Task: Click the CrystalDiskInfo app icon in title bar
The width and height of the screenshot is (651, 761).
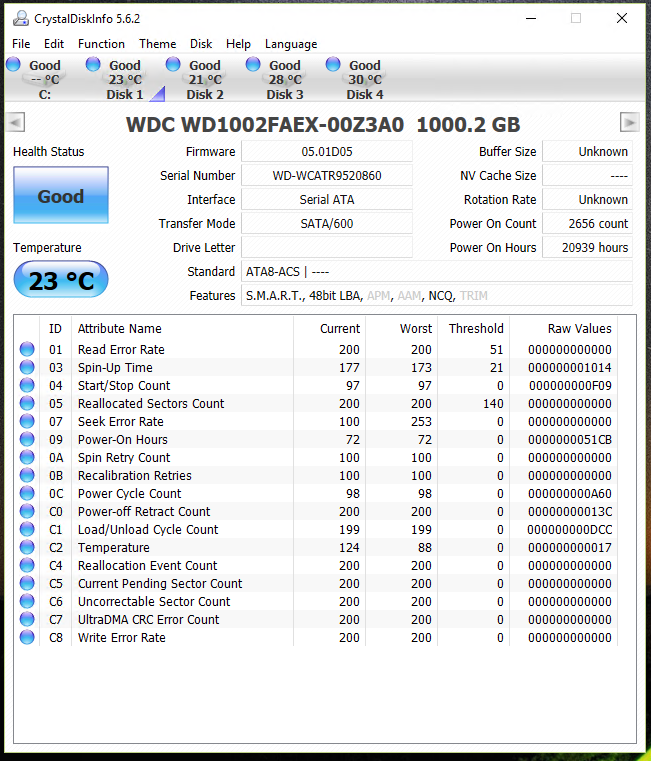Action: [21, 18]
